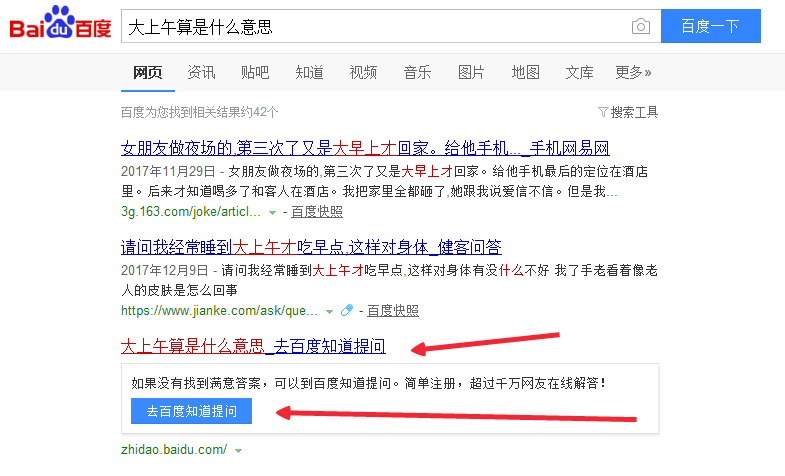The height and width of the screenshot is (476, 785).
Task: Open 百度快照 for the jianke.com result
Action: (x=393, y=311)
